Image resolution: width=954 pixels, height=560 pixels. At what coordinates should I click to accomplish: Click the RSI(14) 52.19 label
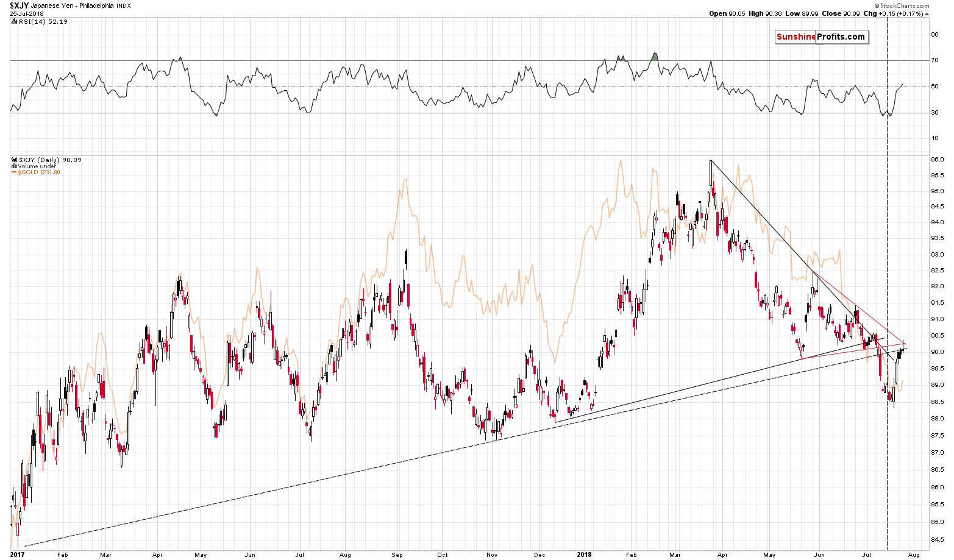tap(43, 21)
